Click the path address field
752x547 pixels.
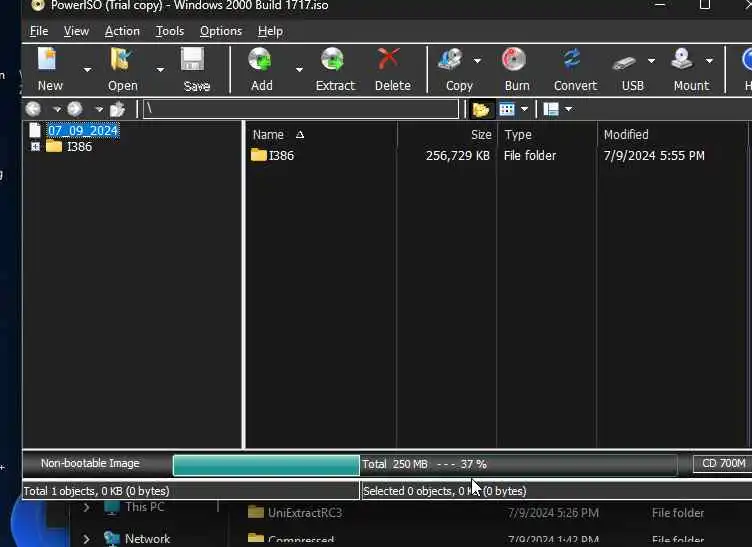(301, 109)
